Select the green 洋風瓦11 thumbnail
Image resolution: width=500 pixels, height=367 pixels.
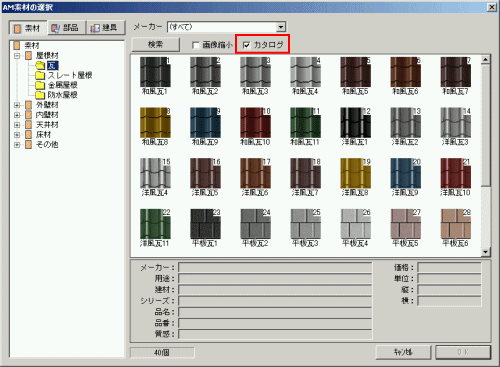tap(155, 224)
